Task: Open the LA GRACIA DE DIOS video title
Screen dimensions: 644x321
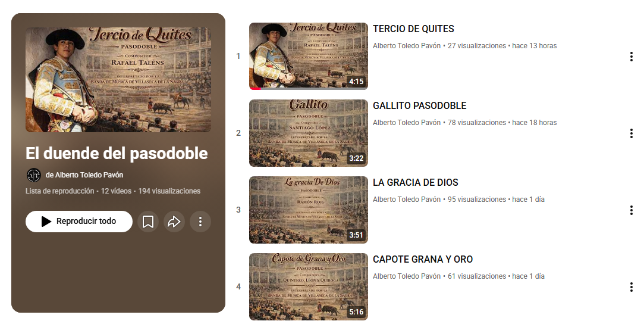Action: [415, 182]
